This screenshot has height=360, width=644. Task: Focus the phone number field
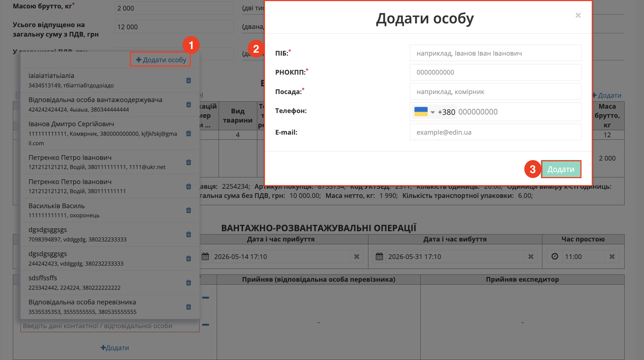[518, 112]
